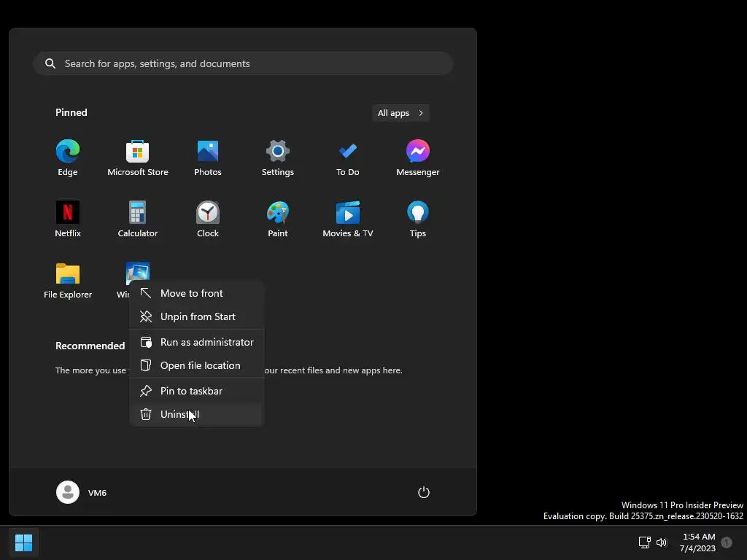Open the network status tray icon
Screen dimensions: 747x560
(644, 542)
